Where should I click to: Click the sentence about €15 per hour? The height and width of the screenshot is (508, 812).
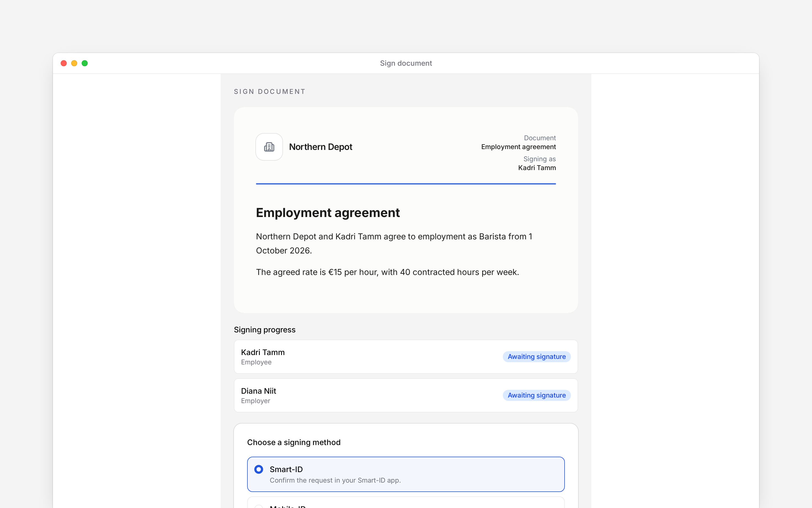[387, 272]
